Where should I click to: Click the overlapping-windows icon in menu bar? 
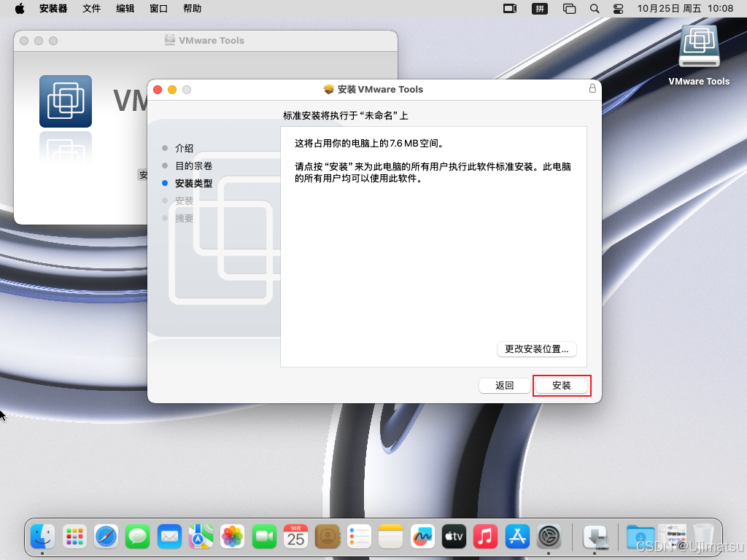pos(569,9)
